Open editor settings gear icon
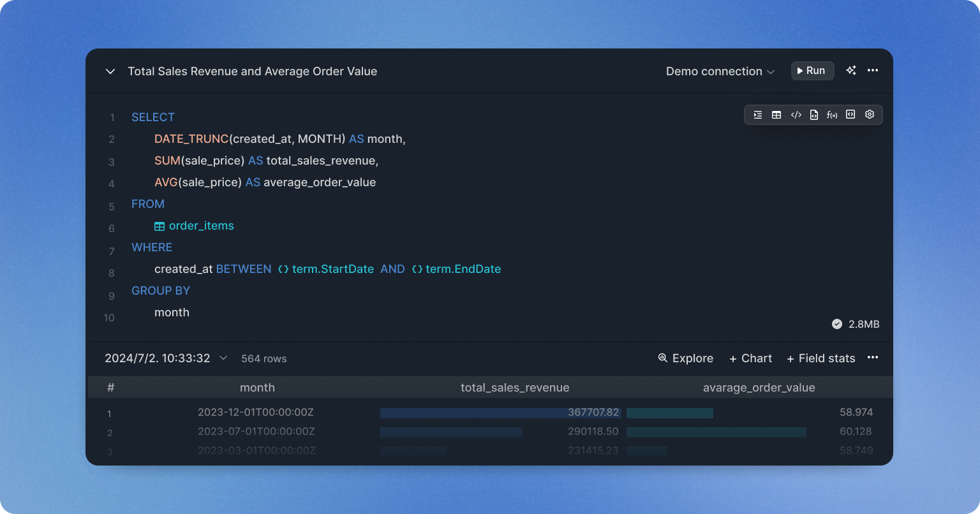980x514 pixels. 869,115
